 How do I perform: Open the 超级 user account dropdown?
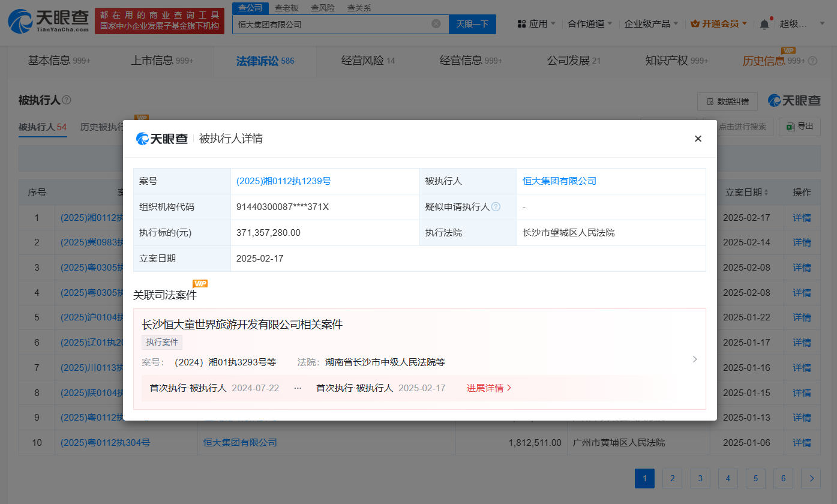(802, 24)
